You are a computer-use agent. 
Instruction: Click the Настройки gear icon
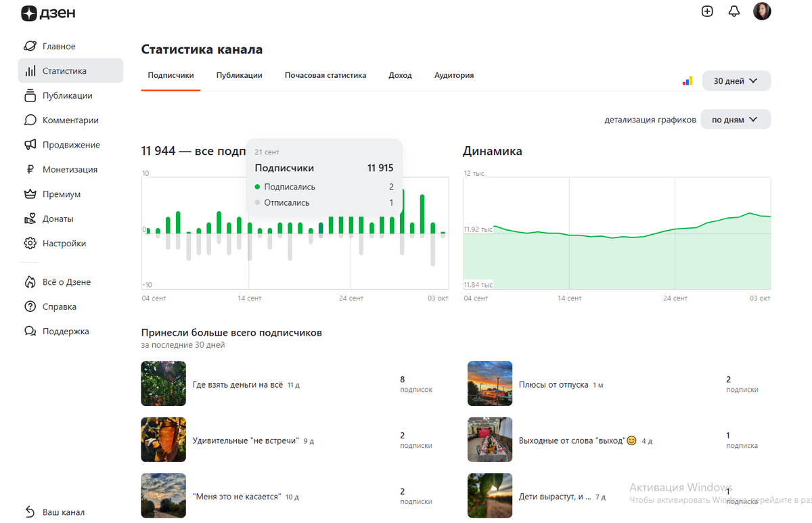pyautogui.click(x=30, y=244)
